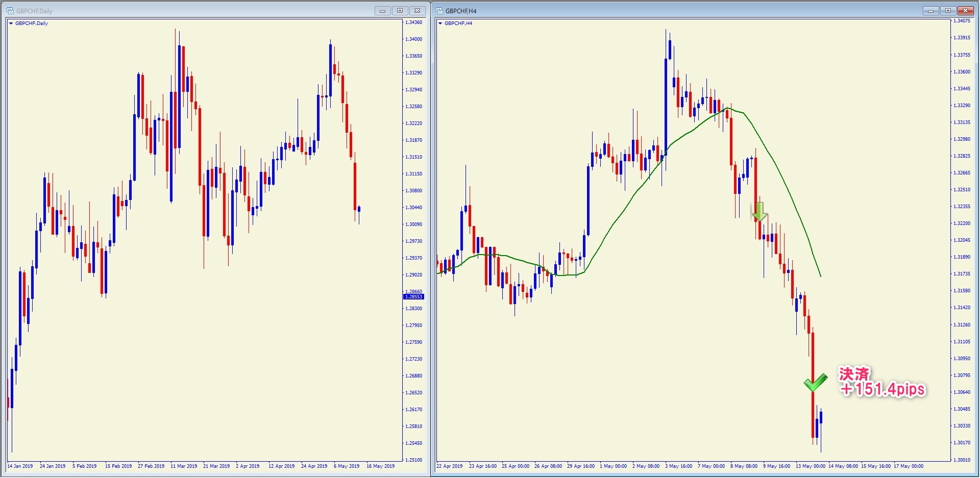Click the 7 May 00:00 time label

pyautogui.click(x=711, y=466)
